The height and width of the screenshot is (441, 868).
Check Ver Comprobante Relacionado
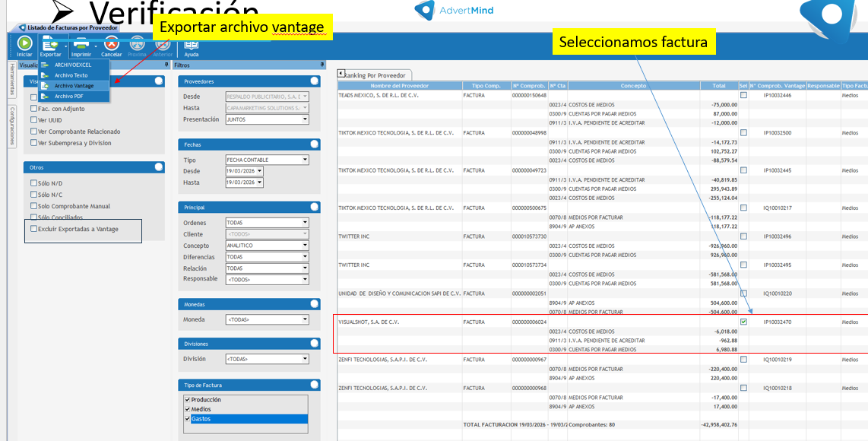33,132
